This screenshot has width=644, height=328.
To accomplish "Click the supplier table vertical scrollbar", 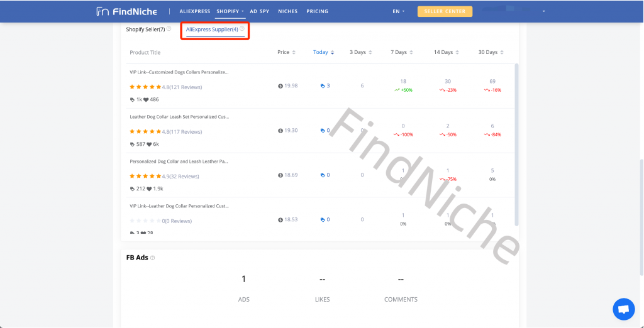I will point(517,144).
